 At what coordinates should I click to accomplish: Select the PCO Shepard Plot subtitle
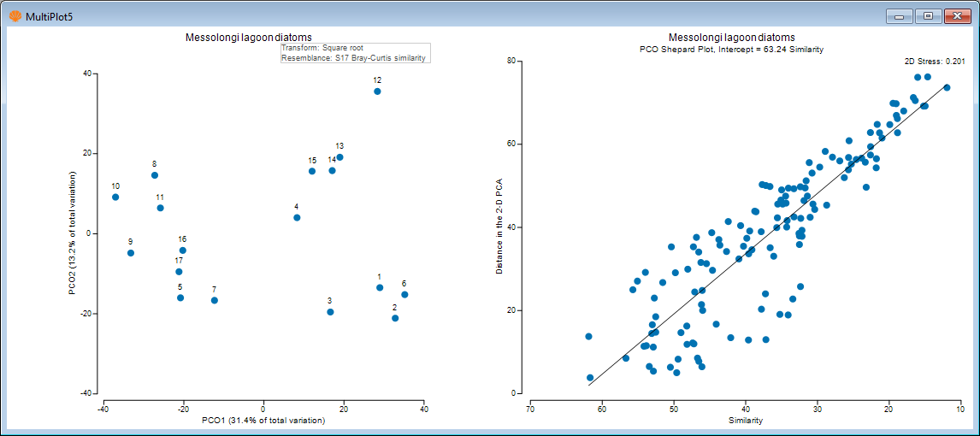(731, 50)
